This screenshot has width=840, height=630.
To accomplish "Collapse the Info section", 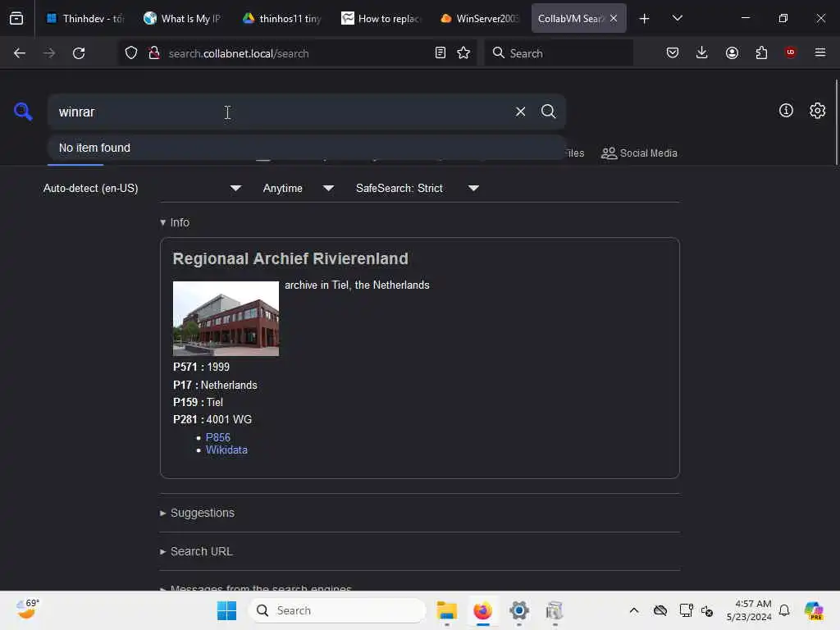I will pos(175,222).
